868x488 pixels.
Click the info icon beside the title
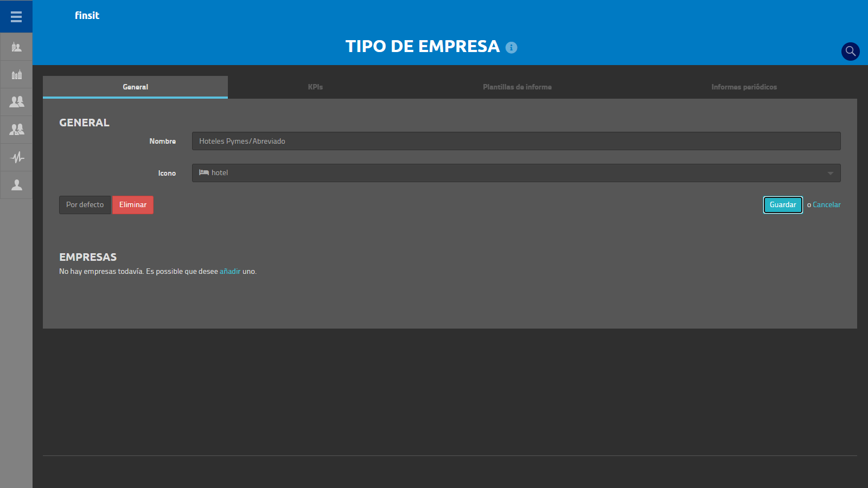511,48
